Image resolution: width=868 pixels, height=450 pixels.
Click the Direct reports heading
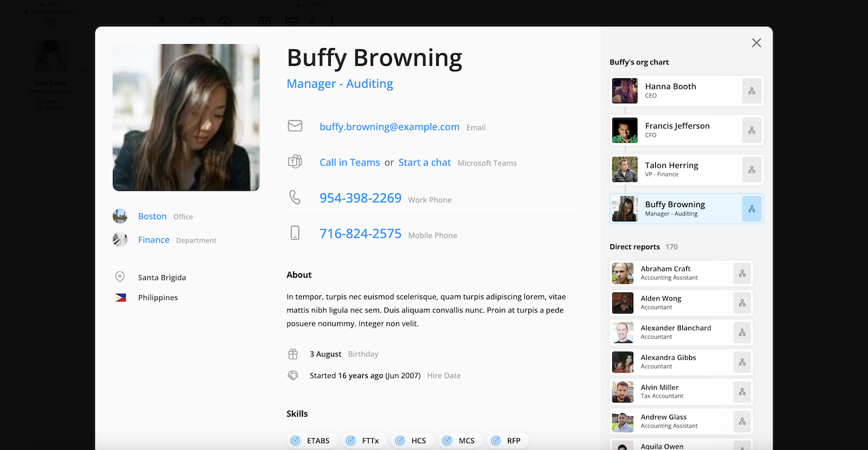point(635,247)
